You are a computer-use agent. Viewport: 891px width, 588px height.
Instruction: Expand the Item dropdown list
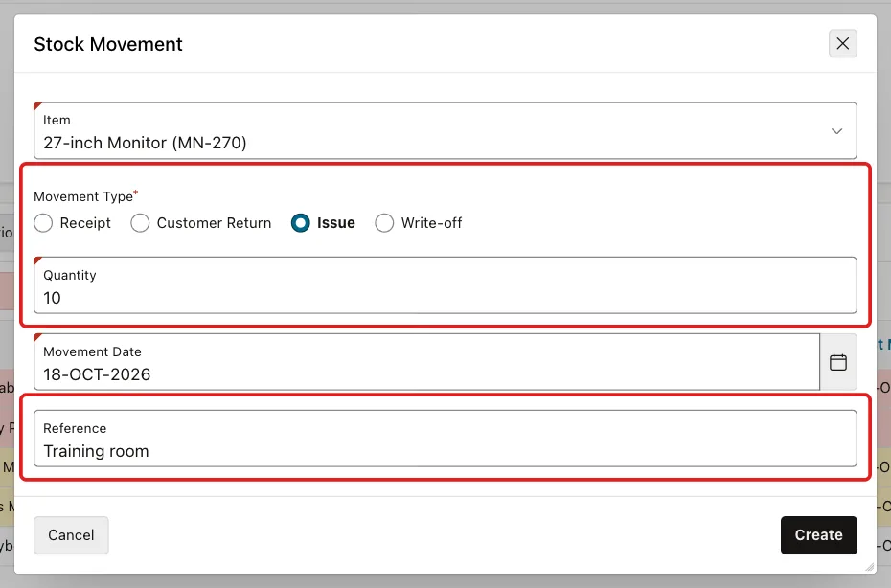(836, 131)
